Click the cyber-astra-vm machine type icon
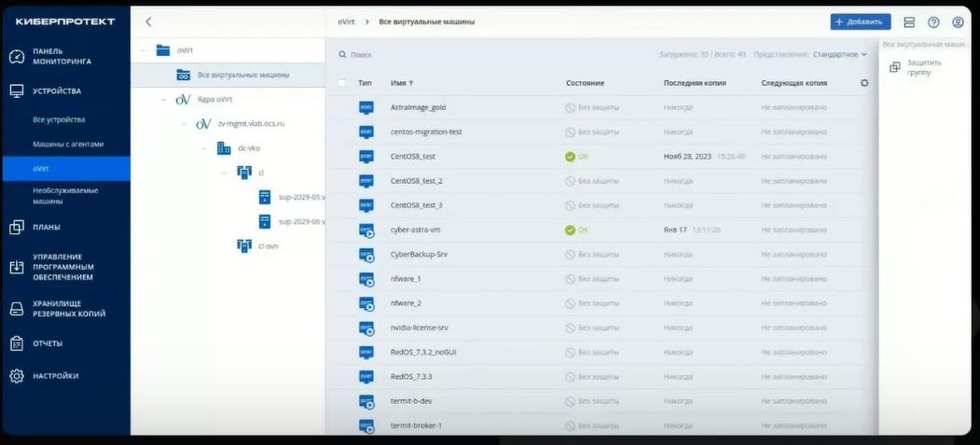 point(366,230)
